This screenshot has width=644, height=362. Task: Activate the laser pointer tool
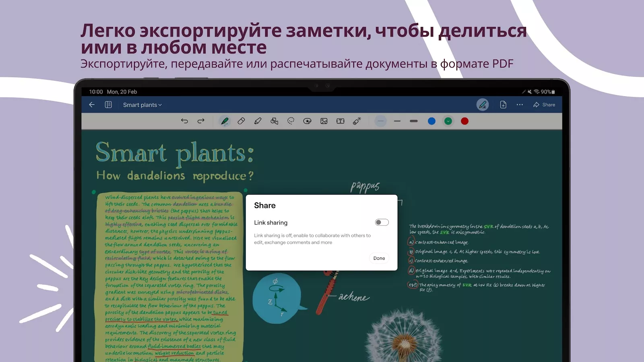point(357,121)
